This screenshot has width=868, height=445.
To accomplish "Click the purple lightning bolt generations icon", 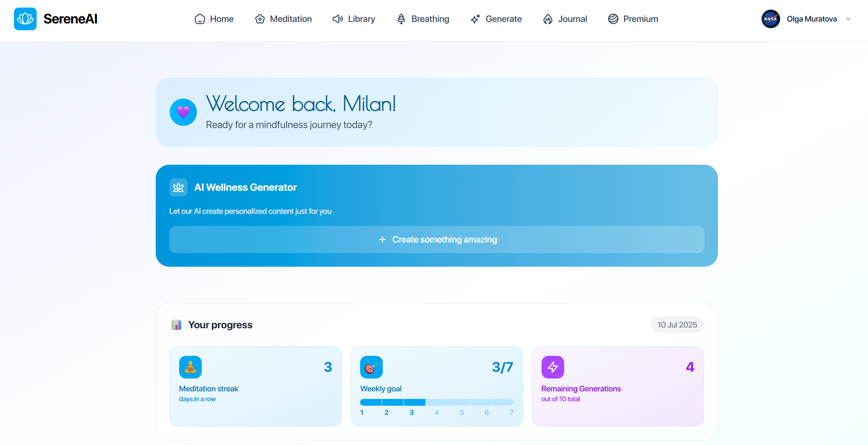I will point(553,367).
